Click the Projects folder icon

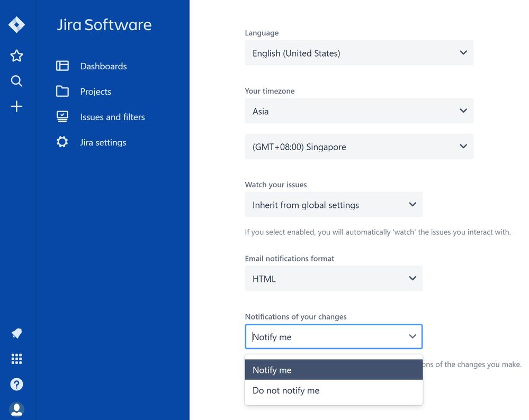click(62, 92)
